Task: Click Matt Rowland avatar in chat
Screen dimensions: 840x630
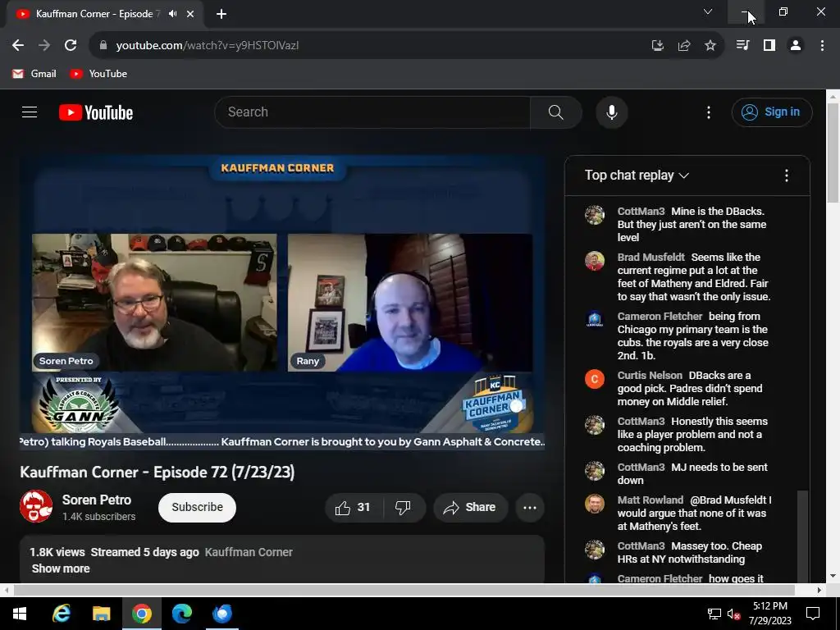Action: (595, 504)
